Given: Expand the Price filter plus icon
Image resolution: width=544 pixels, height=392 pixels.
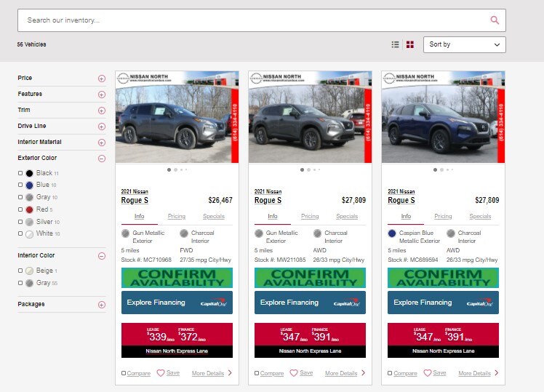Looking at the screenshot, I should pyautogui.click(x=102, y=79).
